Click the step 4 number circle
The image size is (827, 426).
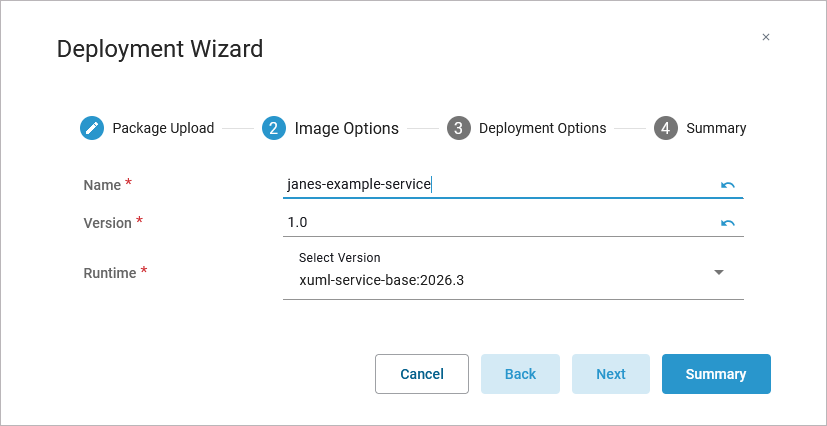(666, 128)
